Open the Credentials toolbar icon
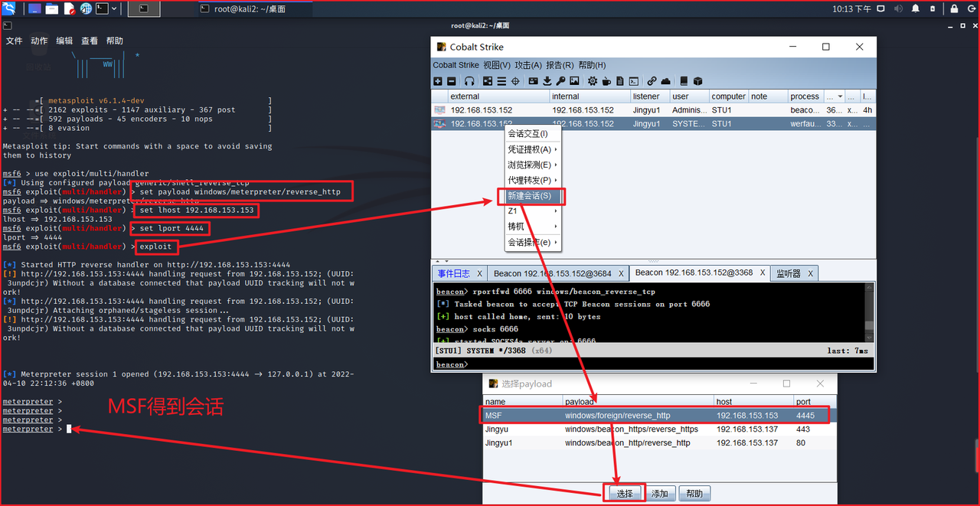Image resolution: width=980 pixels, height=506 pixels. click(534, 81)
